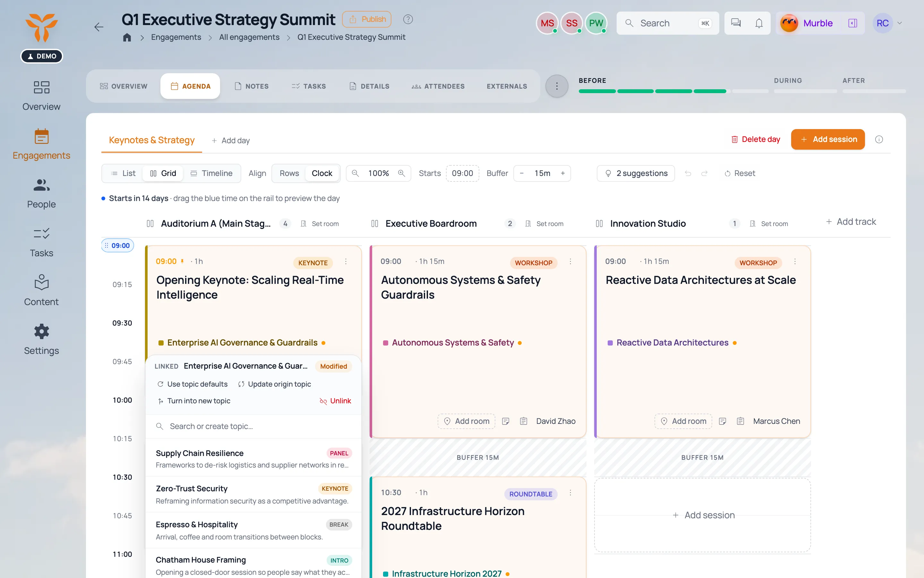Image resolution: width=924 pixels, height=578 pixels.
Task: Open the notifications bell
Action: [759, 23]
